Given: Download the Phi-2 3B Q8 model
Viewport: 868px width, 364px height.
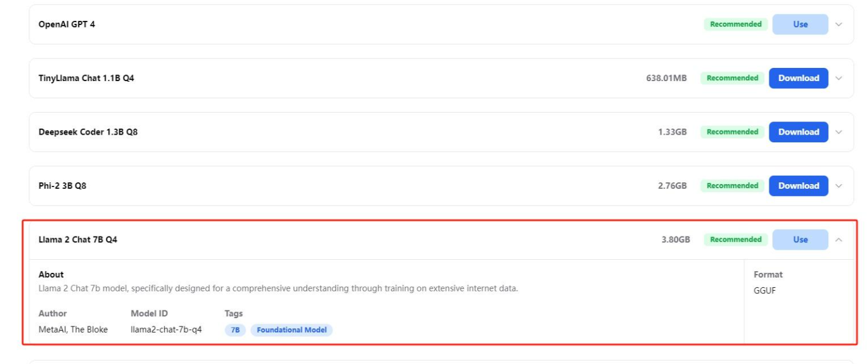Looking at the screenshot, I should [x=798, y=186].
